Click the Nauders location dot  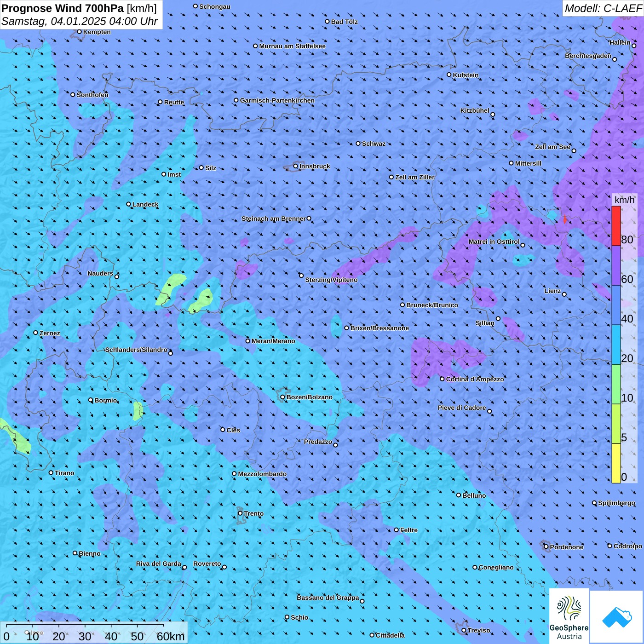[x=116, y=276]
